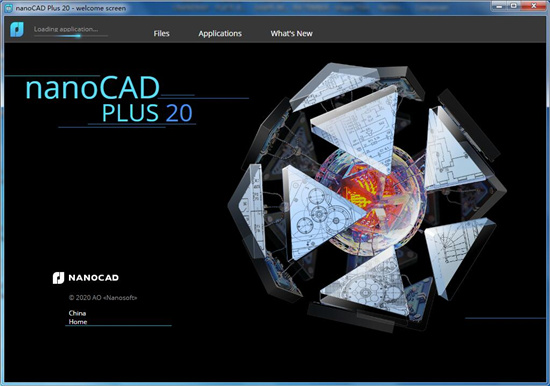
Task: Minimize the welcome screen window
Action: pos(499,6)
